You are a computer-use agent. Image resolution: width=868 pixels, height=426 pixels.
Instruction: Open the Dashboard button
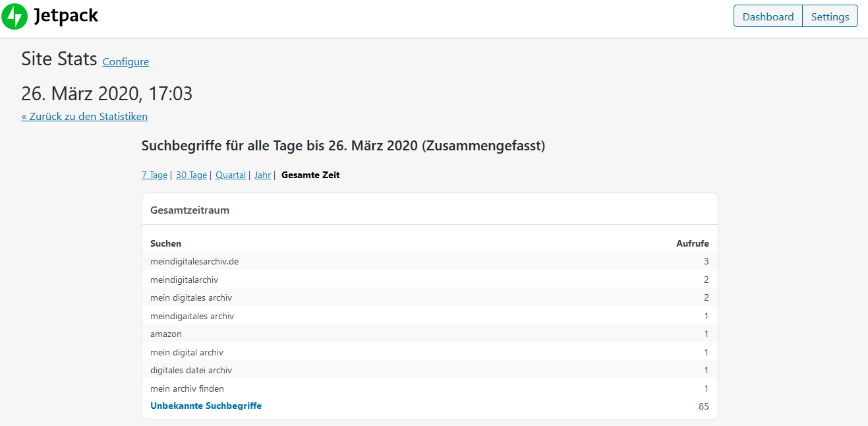click(768, 16)
